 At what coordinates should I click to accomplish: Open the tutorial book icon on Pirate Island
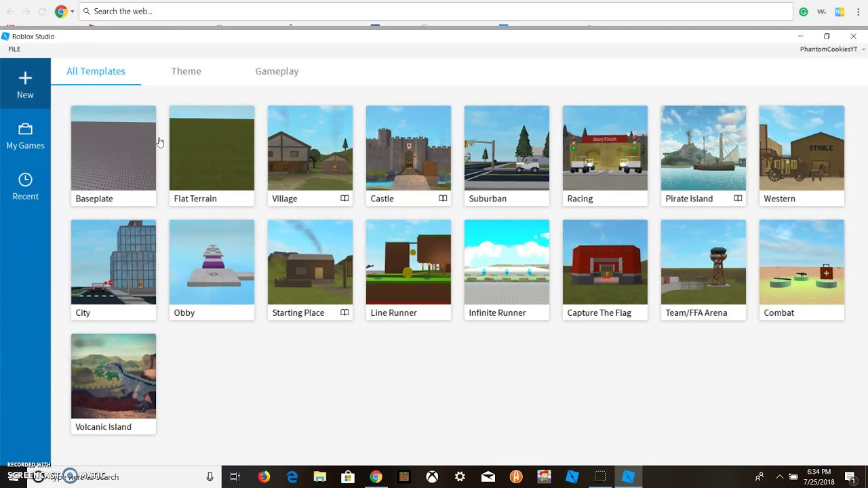click(738, 199)
